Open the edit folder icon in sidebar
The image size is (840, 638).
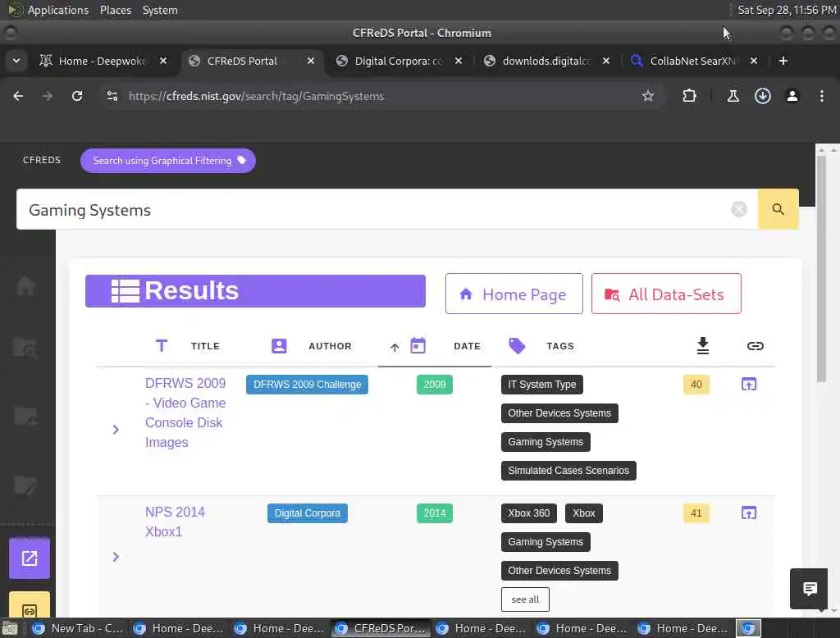pos(25,485)
